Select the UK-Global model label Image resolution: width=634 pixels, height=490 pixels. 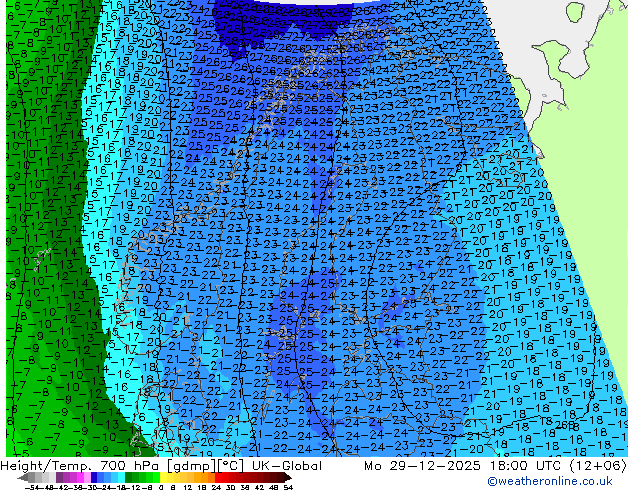[x=287, y=466]
